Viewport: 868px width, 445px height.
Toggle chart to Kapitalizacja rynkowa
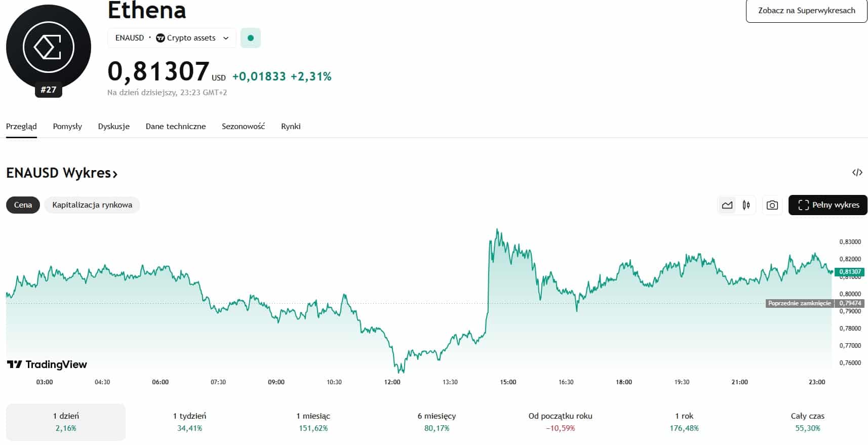[92, 205]
